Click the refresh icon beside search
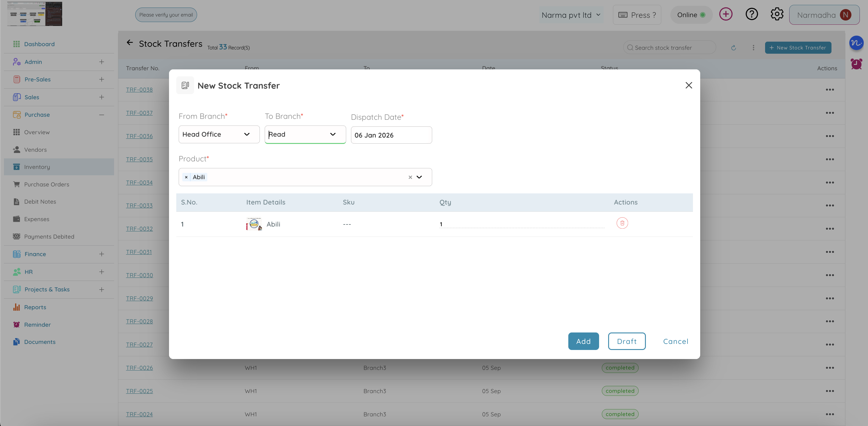The width and height of the screenshot is (868, 426). pos(733,48)
